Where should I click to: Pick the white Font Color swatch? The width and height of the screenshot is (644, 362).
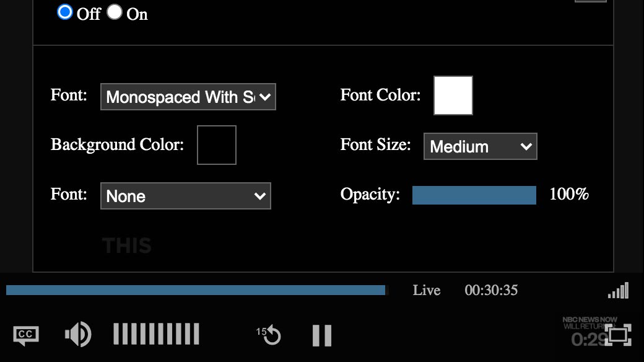tap(453, 95)
